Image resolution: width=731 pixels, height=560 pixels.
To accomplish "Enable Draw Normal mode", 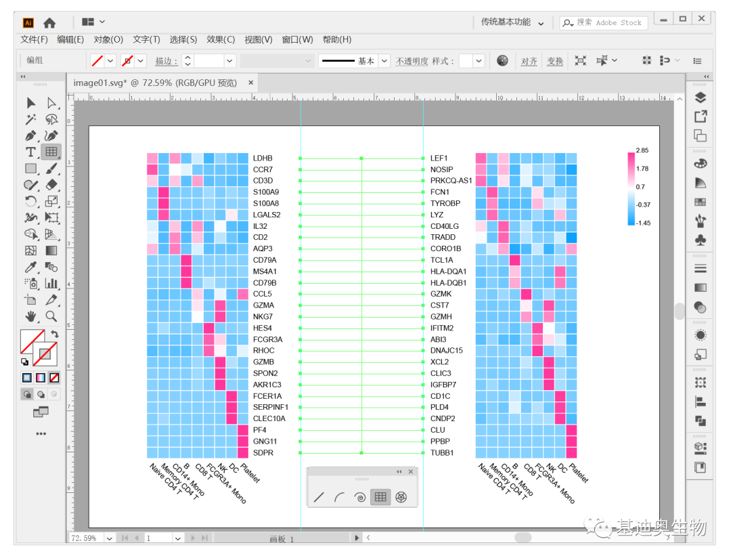I will coord(27,395).
